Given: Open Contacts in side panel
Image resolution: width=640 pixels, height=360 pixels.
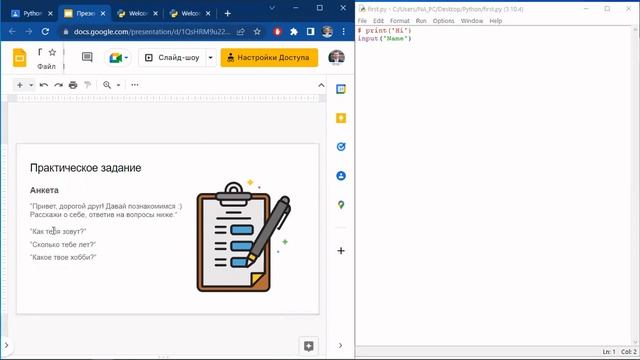Looking at the screenshot, I should tap(341, 176).
